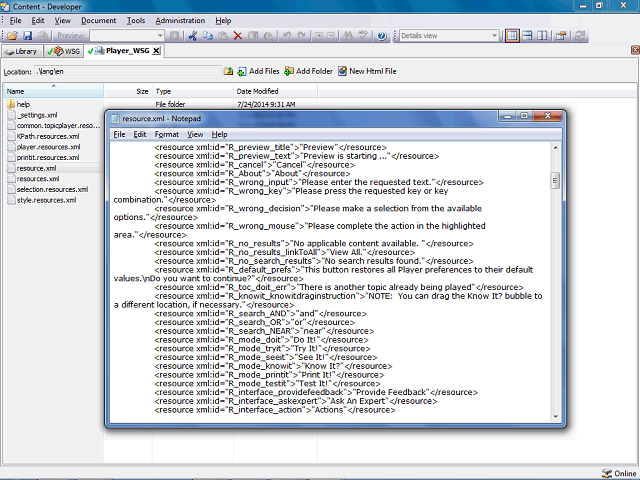Click the Cut scissors icon
The height and width of the screenshot is (480, 640).
(x=193, y=36)
